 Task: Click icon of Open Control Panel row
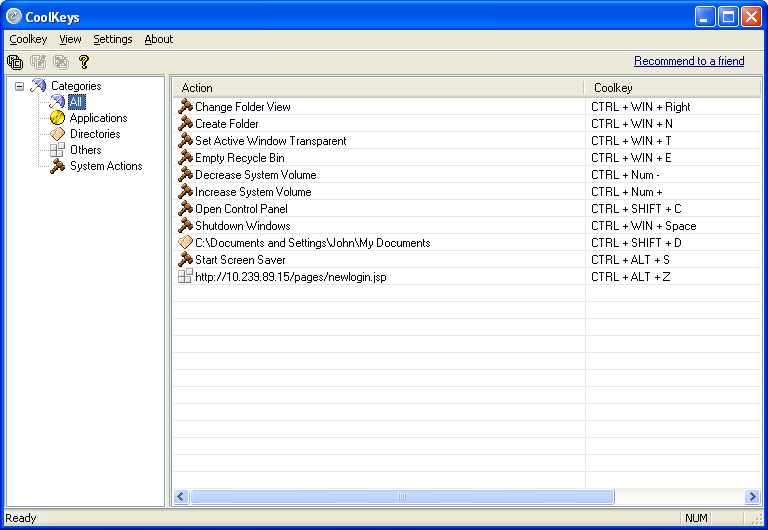coord(185,209)
